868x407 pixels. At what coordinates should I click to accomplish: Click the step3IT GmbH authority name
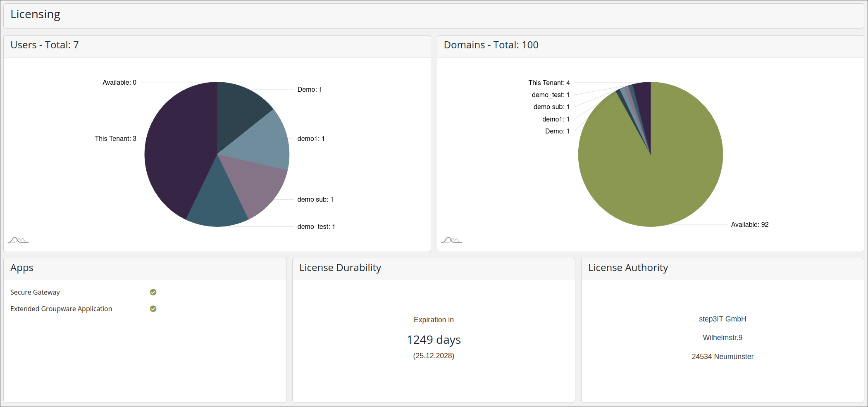[722, 319]
